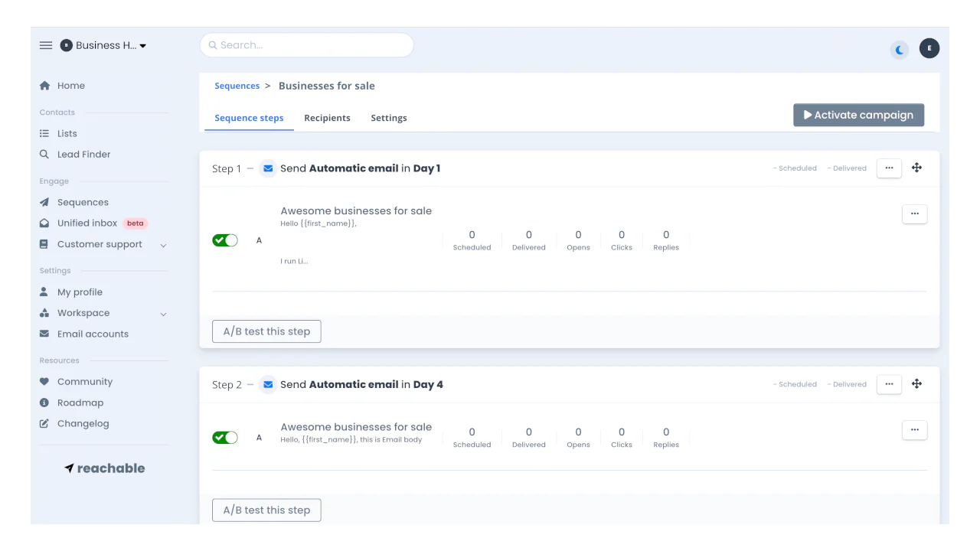Image resolution: width=980 pixels, height=551 pixels.
Task: Open the Business workspace switcher dropdown
Action: pyautogui.click(x=106, y=45)
